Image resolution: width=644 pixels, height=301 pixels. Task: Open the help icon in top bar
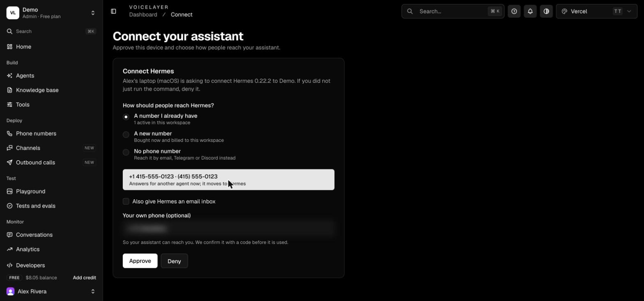514,11
